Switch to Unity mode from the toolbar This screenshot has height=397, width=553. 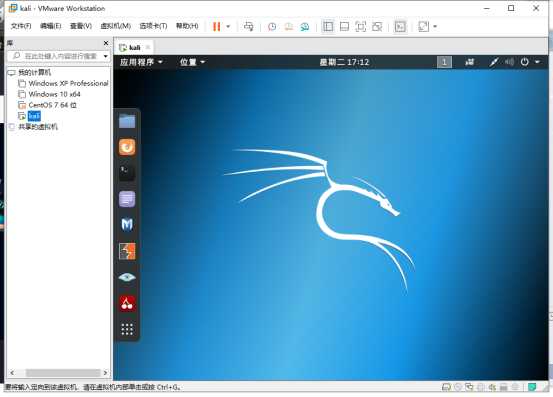(x=377, y=26)
